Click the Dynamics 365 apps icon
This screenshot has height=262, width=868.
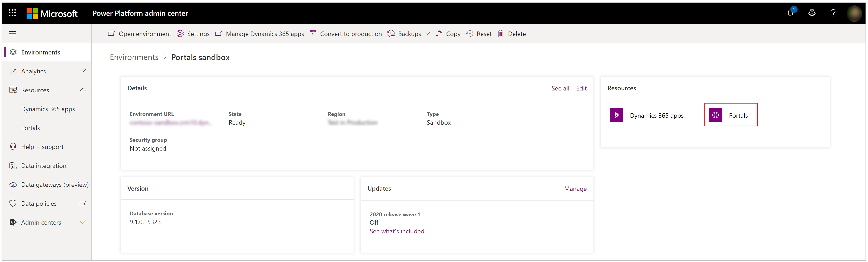[x=617, y=115]
